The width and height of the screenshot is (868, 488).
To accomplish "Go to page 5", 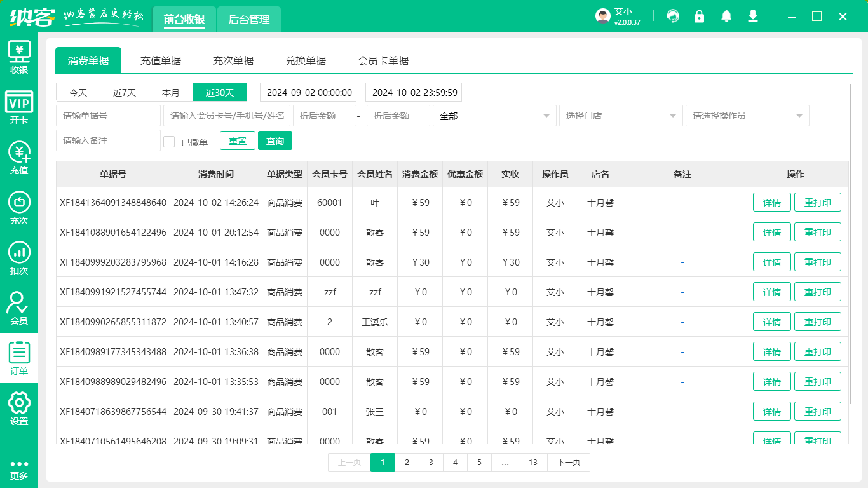I will (479, 463).
